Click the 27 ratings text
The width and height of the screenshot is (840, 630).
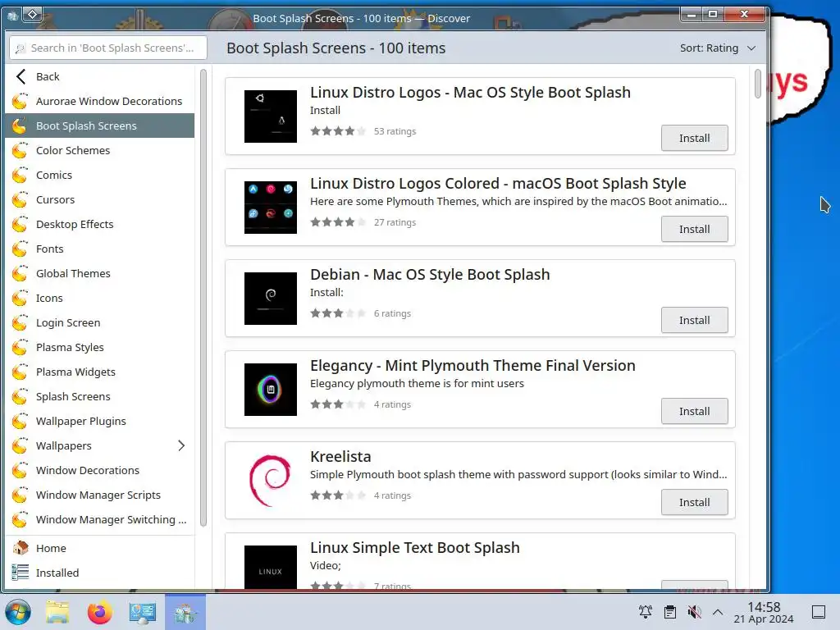point(395,222)
